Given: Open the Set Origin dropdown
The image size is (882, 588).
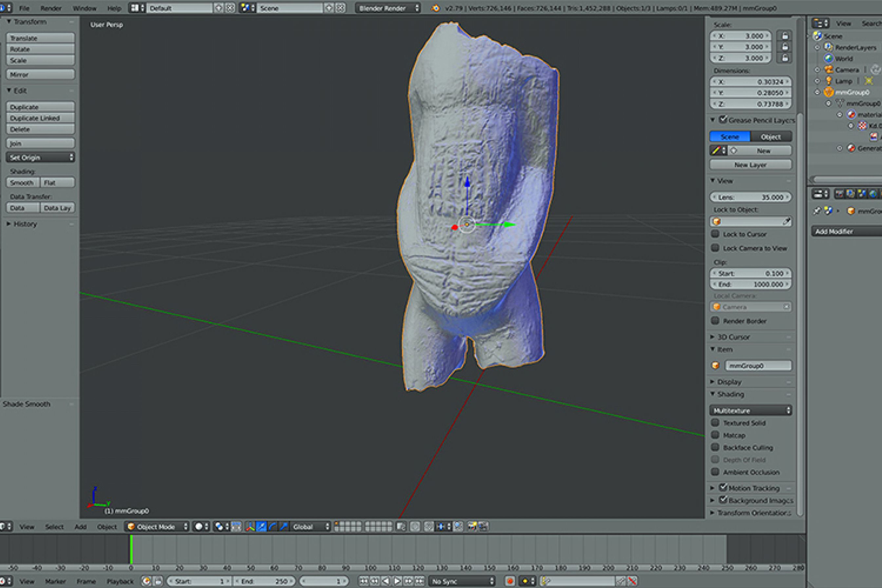Looking at the screenshot, I should pos(41,157).
